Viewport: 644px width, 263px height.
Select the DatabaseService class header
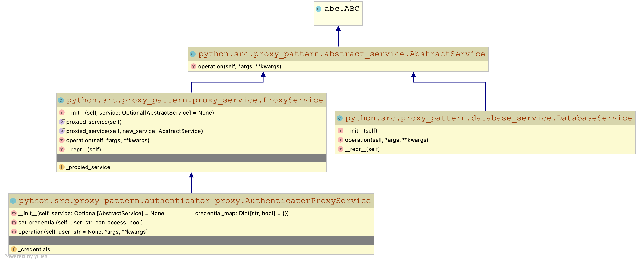point(488,118)
